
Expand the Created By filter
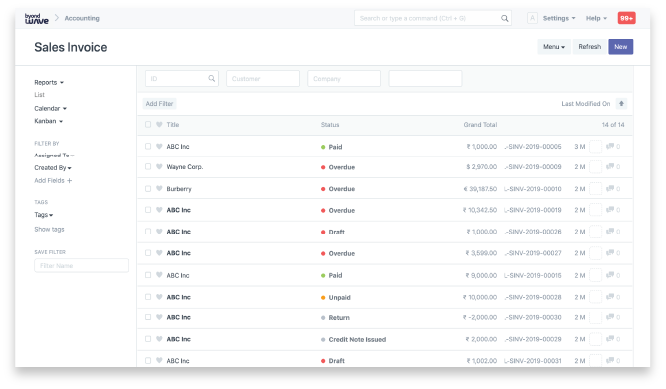coord(53,168)
